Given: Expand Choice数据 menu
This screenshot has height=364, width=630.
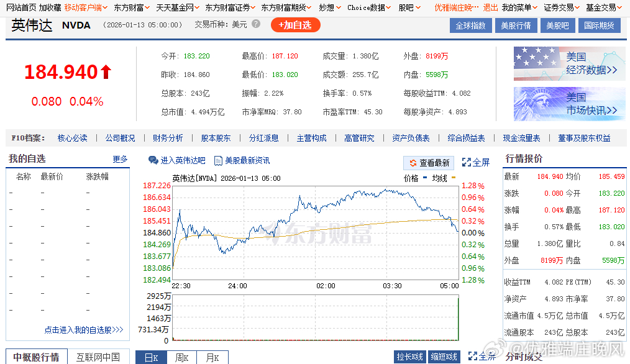Looking at the screenshot, I should click(x=369, y=7).
